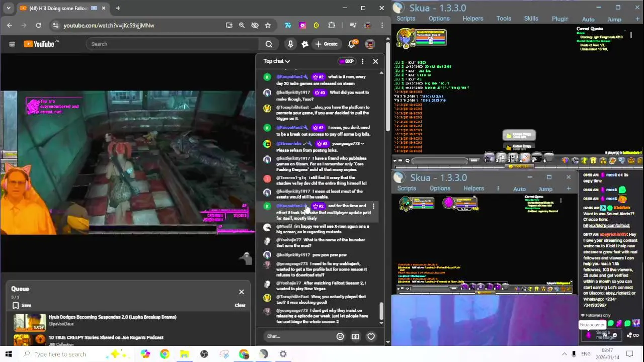Viewport: 644px width, 362px height.
Task: Open Helpers menu in top Skua window
Action: tap(473, 19)
